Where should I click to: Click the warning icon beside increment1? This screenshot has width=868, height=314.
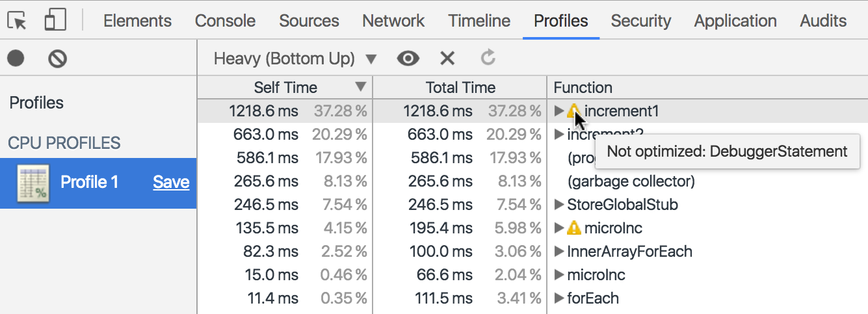click(573, 111)
